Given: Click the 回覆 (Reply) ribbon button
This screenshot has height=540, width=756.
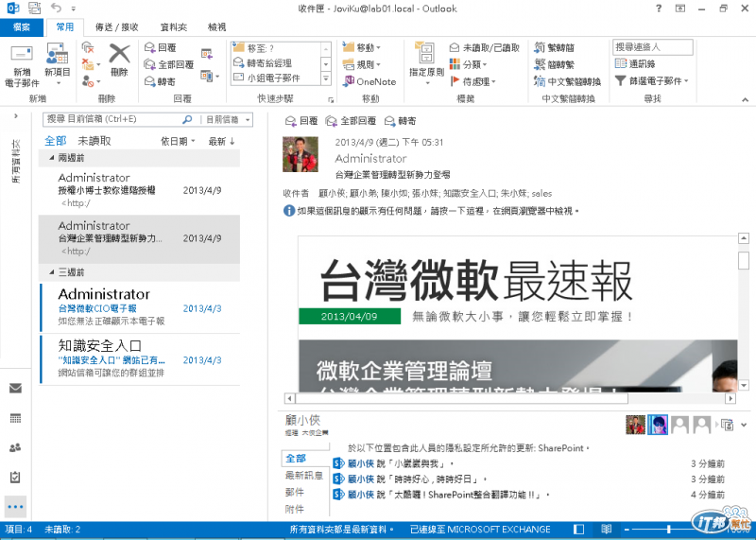Looking at the screenshot, I should [161, 48].
